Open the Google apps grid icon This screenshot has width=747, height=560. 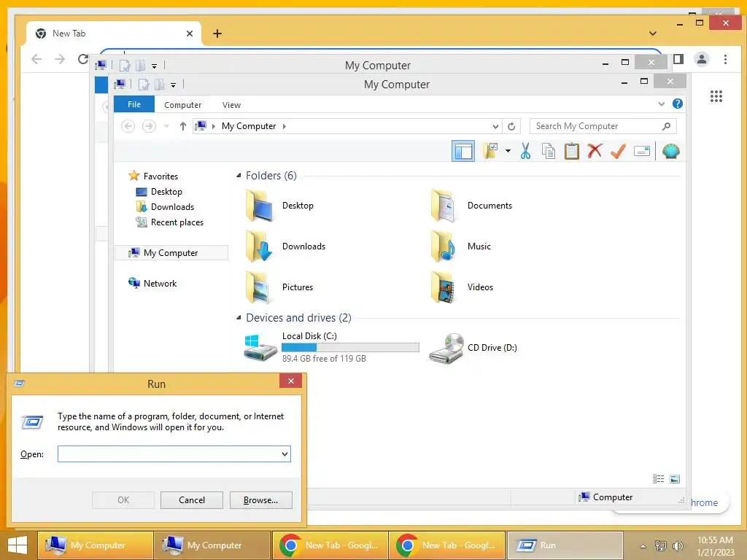click(716, 96)
